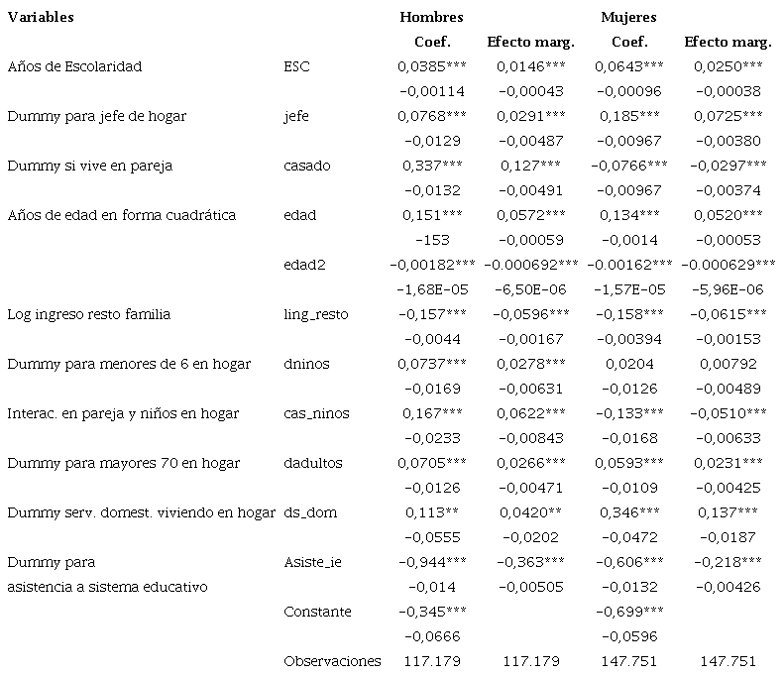Click the Log ingreso resto familia label
The image size is (784, 677).
[88, 314]
